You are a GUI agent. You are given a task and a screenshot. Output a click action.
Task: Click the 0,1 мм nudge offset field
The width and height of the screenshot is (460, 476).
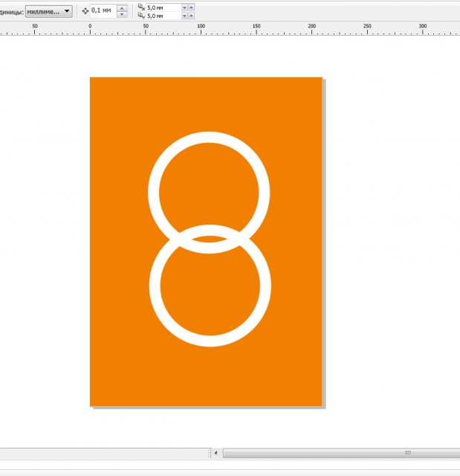(103, 11)
